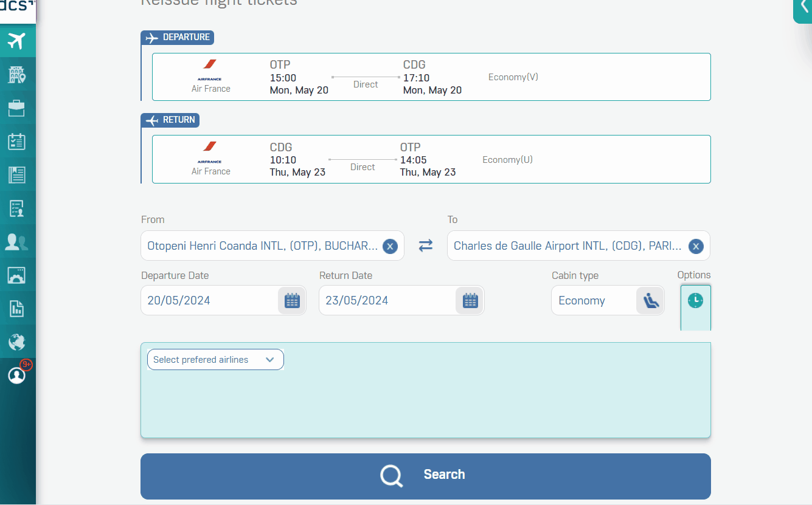Select the documents book icon in the sidebar

[x=17, y=174]
